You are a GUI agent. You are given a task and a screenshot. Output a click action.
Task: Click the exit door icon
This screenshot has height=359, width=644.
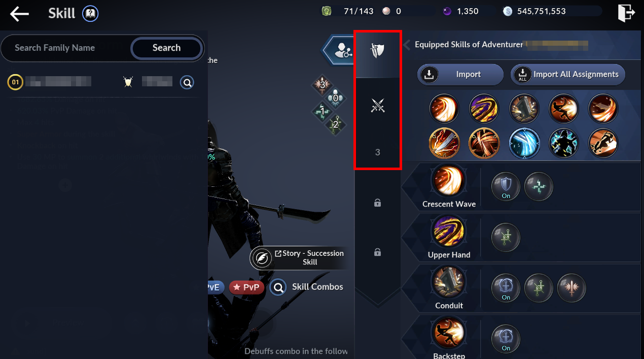(x=626, y=13)
